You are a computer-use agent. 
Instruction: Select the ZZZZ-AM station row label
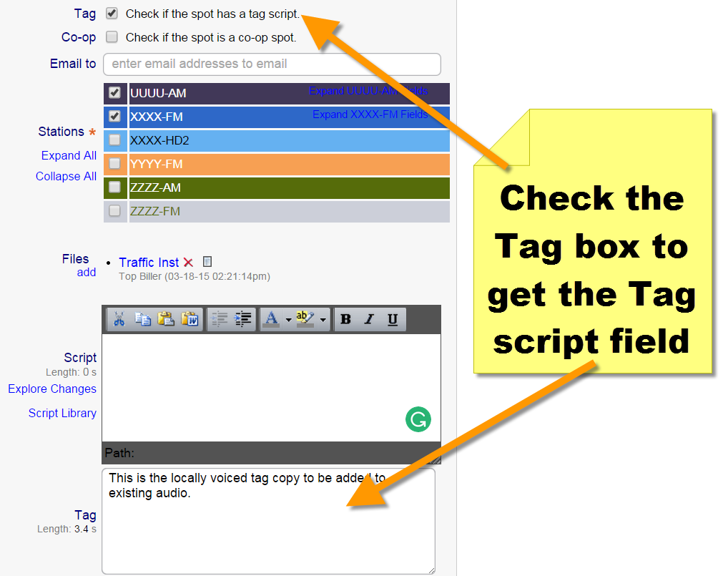coord(155,187)
